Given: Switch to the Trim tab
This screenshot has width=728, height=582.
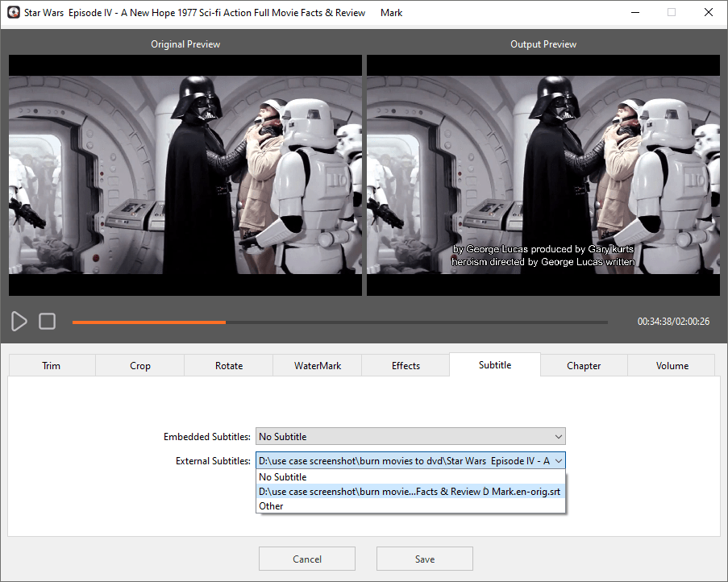Looking at the screenshot, I should pyautogui.click(x=52, y=366).
